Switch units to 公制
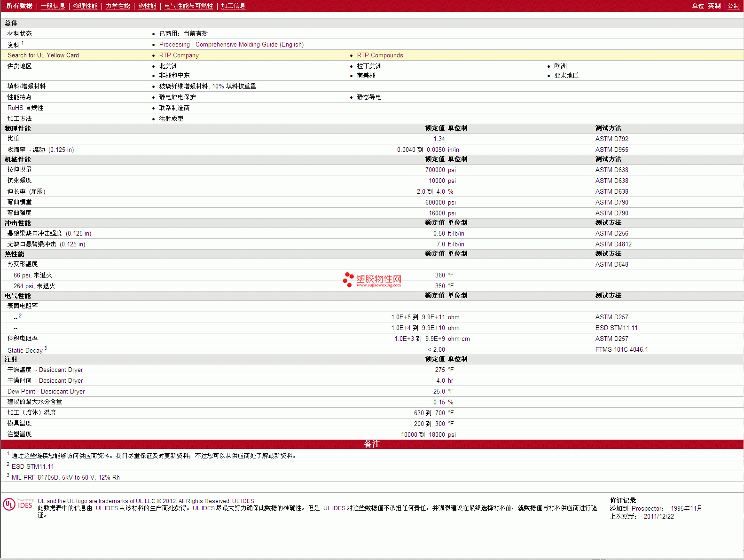Image resolution: width=744 pixels, height=560 pixels. coord(733,6)
